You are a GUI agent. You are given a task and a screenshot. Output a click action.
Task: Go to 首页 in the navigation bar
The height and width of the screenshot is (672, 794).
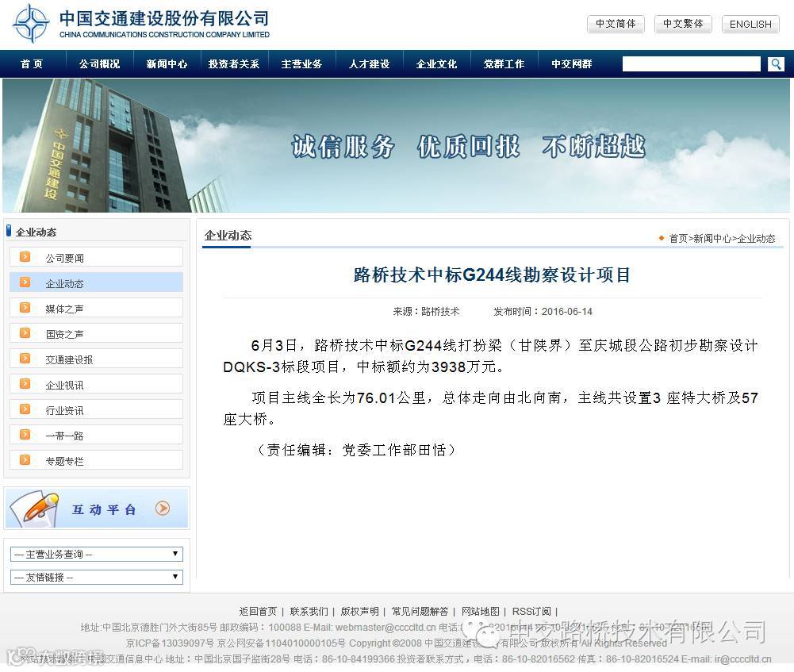pos(32,63)
